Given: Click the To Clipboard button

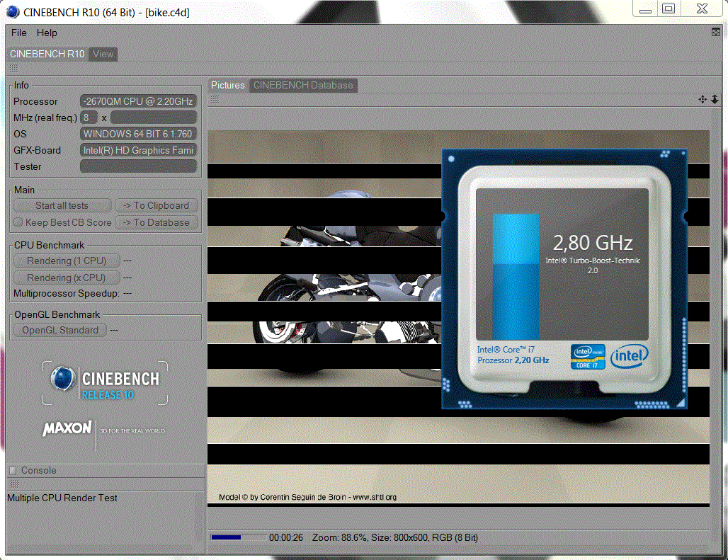Looking at the screenshot, I should pos(157,205).
